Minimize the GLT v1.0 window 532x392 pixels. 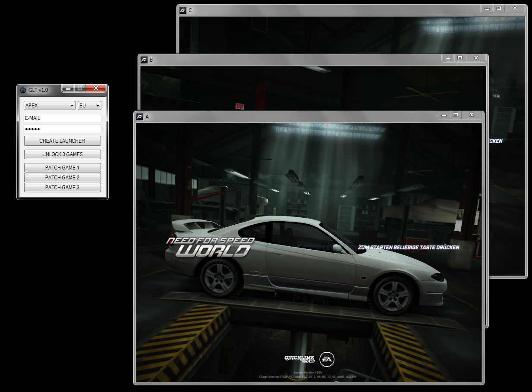tap(68, 88)
